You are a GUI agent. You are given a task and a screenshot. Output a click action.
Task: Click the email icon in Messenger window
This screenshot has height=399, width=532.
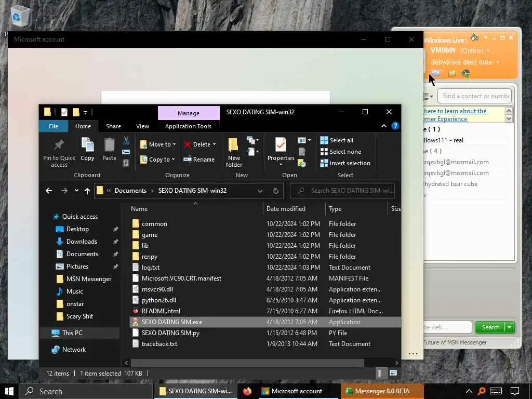pyautogui.click(x=436, y=73)
